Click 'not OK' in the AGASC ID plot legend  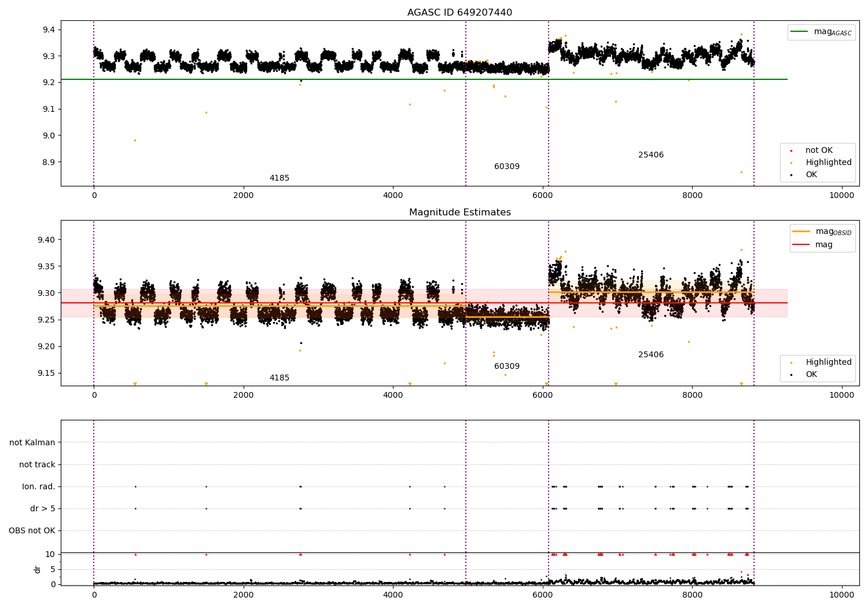pyautogui.click(x=819, y=151)
